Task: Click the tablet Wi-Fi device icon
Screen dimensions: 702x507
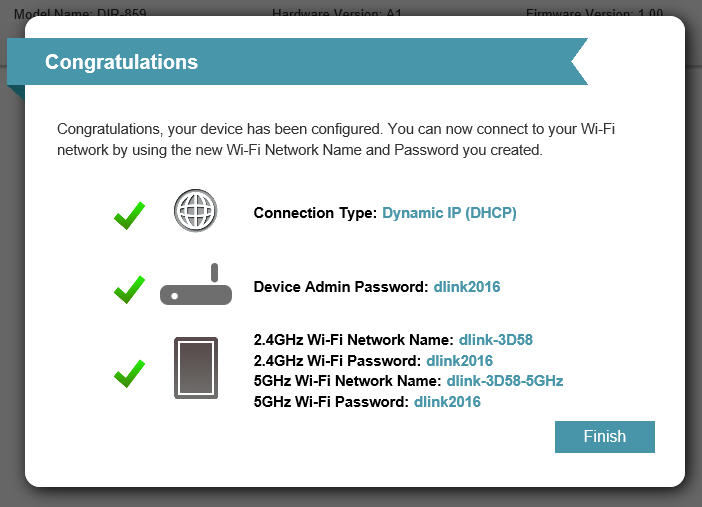Action: click(x=196, y=369)
